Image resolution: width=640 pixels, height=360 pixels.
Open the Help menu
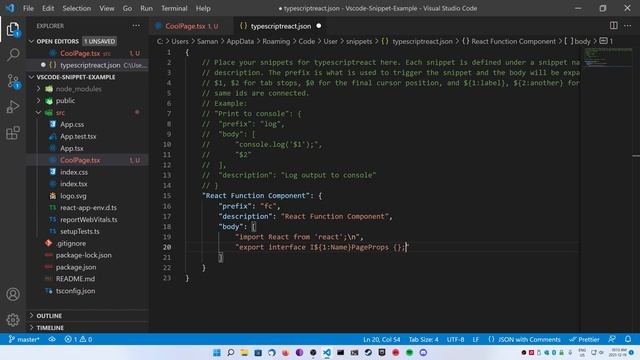point(203,8)
